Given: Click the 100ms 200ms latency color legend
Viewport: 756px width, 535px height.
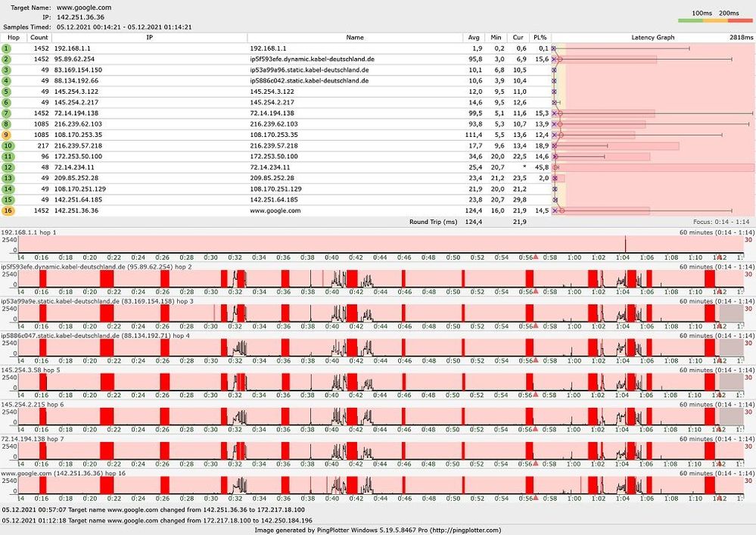Looking at the screenshot, I should tap(715, 17).
